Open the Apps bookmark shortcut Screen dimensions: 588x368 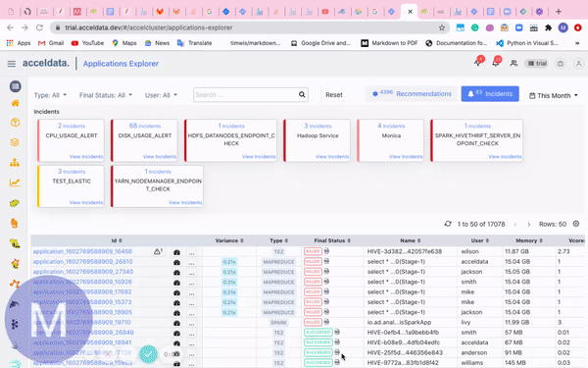pyautogui.click(x=19, y=43)
